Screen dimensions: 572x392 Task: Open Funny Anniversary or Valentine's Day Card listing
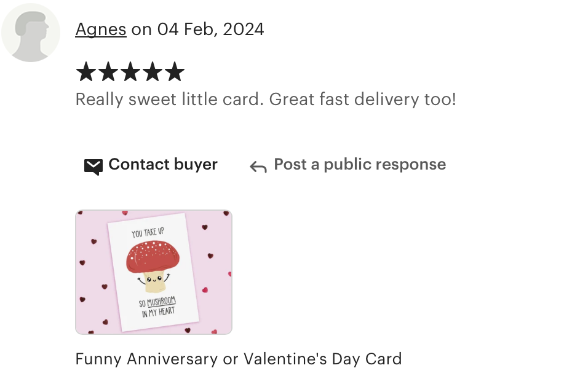239,359
